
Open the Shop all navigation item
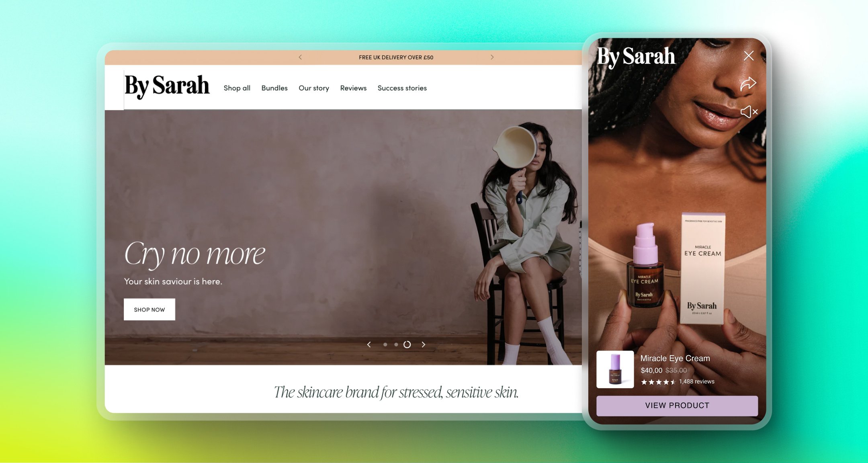point(237,88)
